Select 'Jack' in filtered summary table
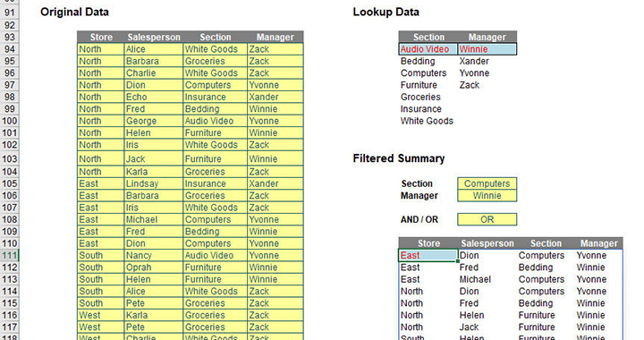644x340 pixels. 469,327
